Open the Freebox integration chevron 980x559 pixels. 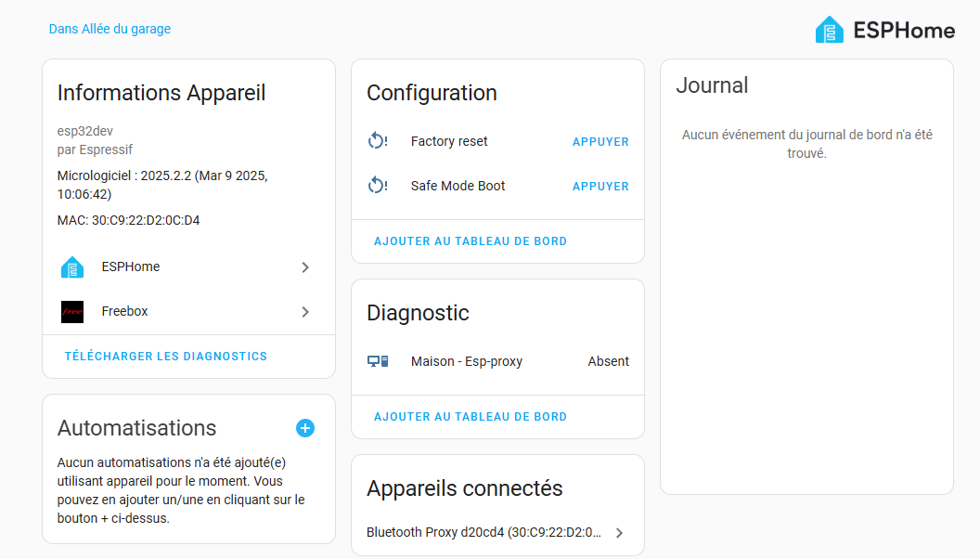point(305,312)
